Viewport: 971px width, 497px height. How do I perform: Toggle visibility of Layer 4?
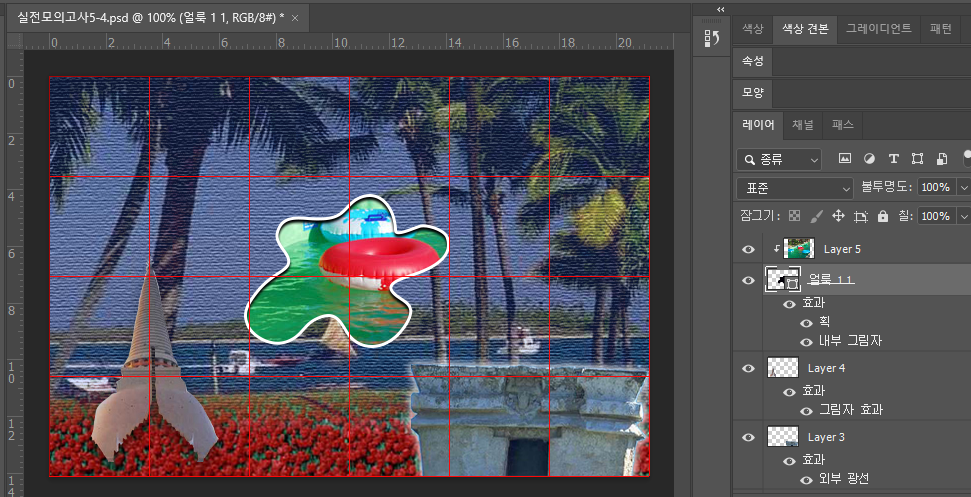[x=749, y=369]
